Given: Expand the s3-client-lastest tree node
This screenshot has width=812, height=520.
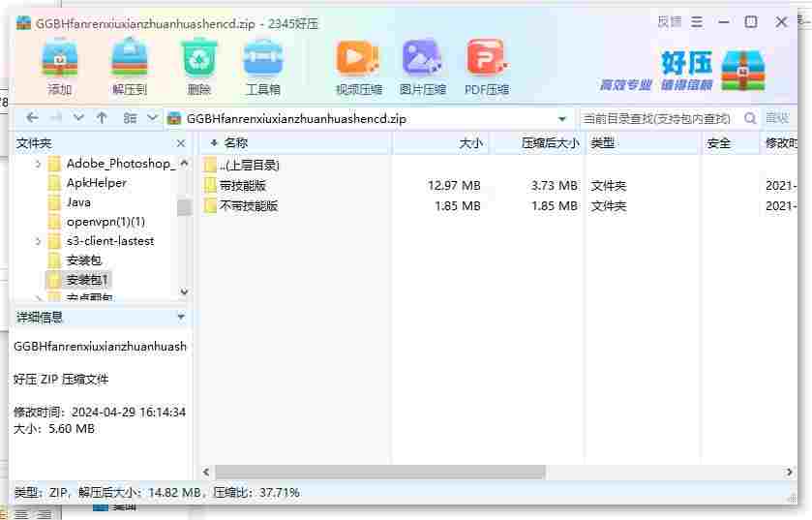Looking at the screenshot, I should tap(38, 241).
